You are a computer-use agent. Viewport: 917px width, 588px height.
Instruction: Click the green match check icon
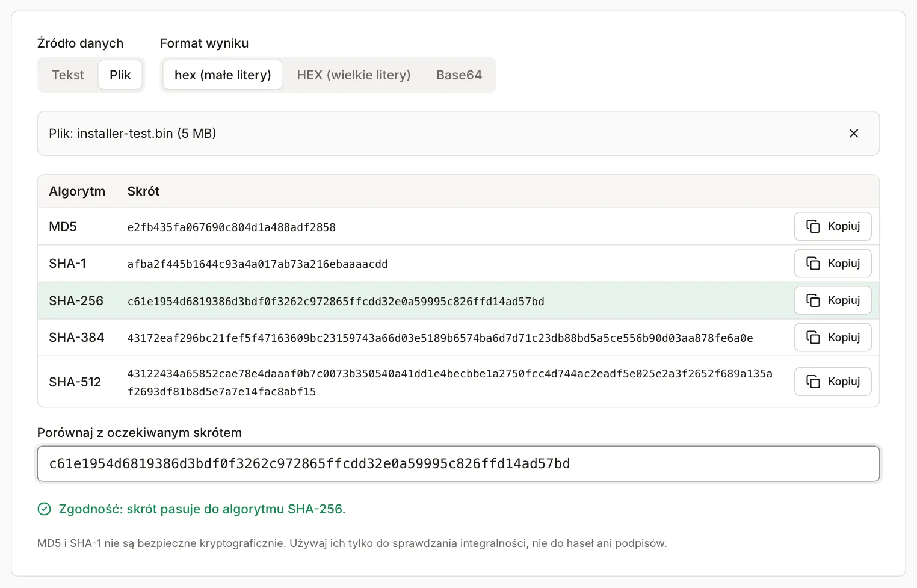click(x=45, y=509)
